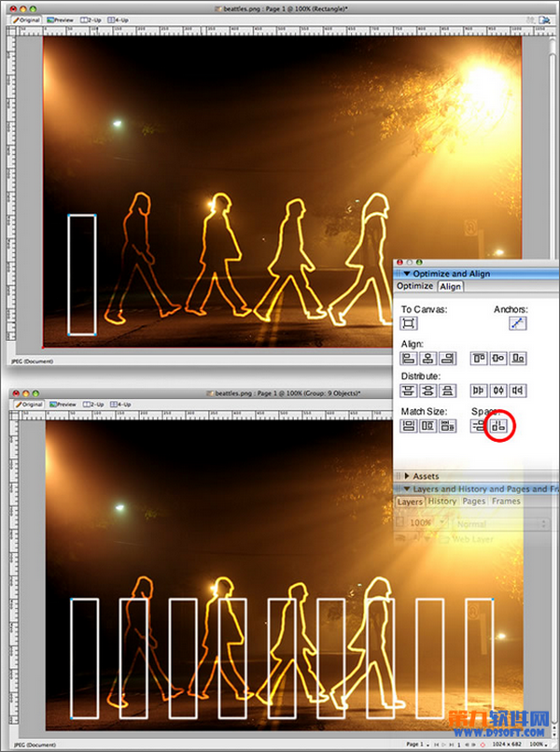Expand the Assets panel

pos(407,476)
